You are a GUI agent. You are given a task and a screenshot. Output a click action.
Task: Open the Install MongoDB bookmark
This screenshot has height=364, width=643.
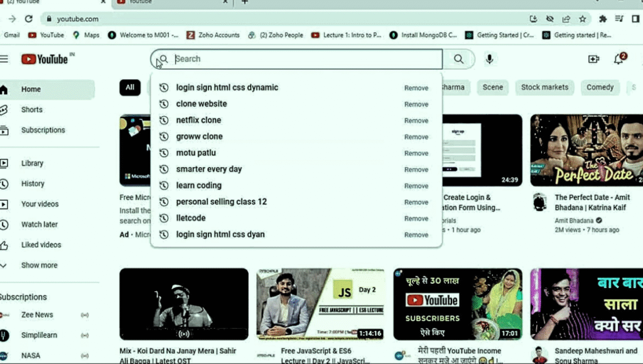click(423, 35)
